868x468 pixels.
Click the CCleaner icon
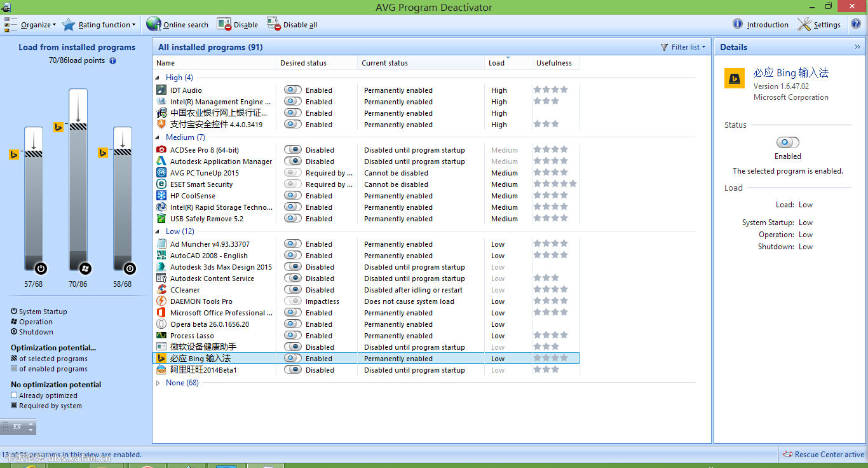point(161,290)
